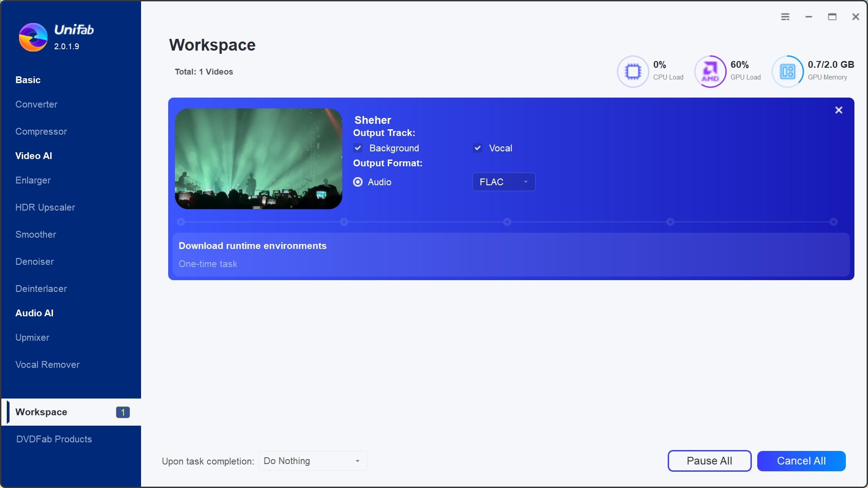Screen dimensions: 868x488
Task: Open the FLAC format dropdown
Action: [503, 182]
